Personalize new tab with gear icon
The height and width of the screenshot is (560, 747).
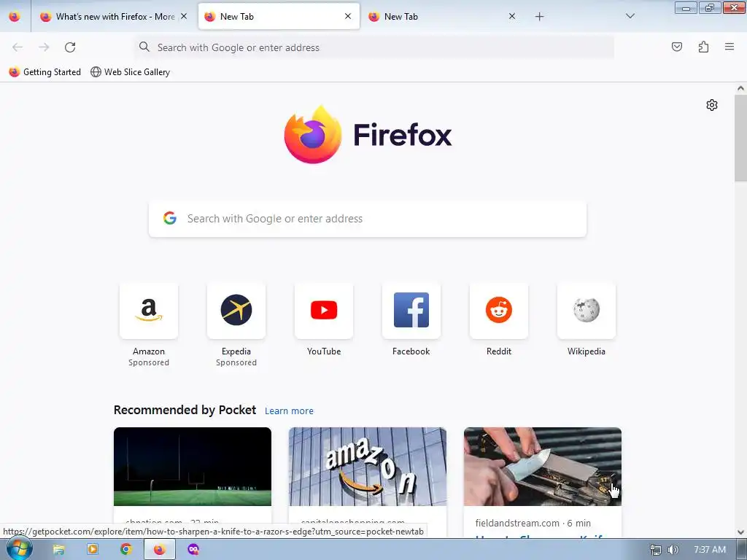tap(712, 105)
